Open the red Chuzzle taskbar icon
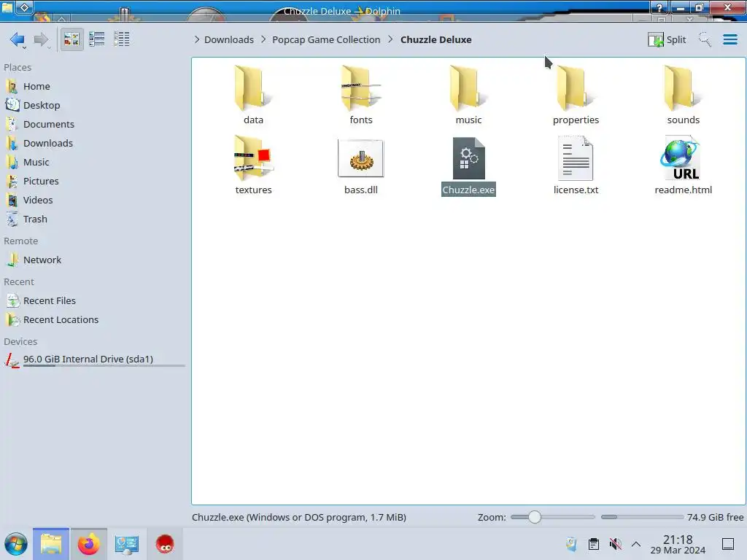The image size is (747, 560). pyautogui.click(x=165, y=544)
